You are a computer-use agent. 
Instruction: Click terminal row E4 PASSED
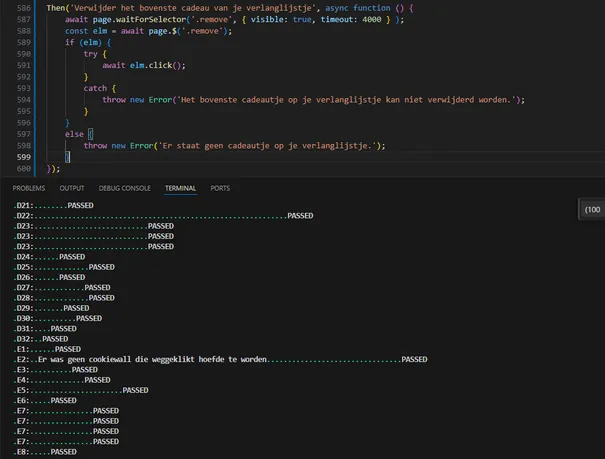pos(62,380)
